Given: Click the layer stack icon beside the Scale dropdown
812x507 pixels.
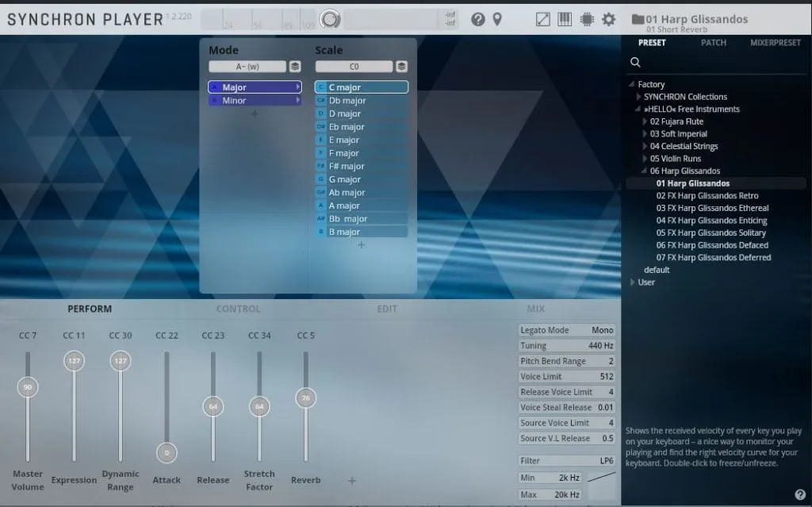Looking at the screenshot, I should pos(401,66).
